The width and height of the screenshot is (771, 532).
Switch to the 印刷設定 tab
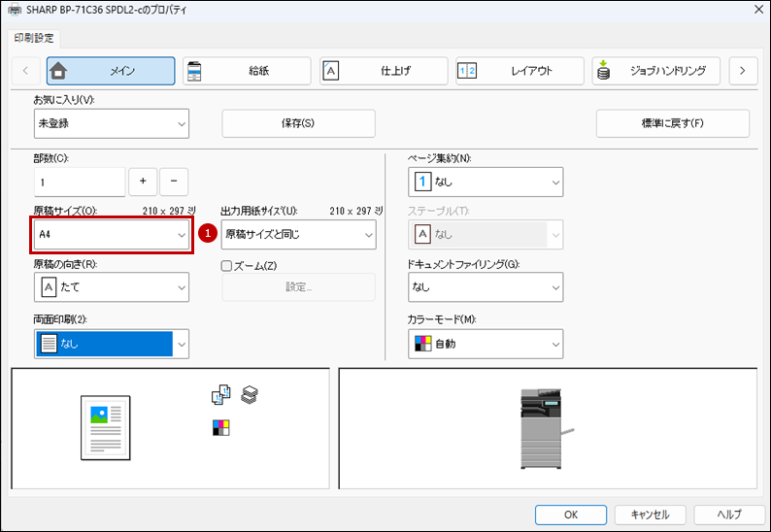(x=35, y=39)
